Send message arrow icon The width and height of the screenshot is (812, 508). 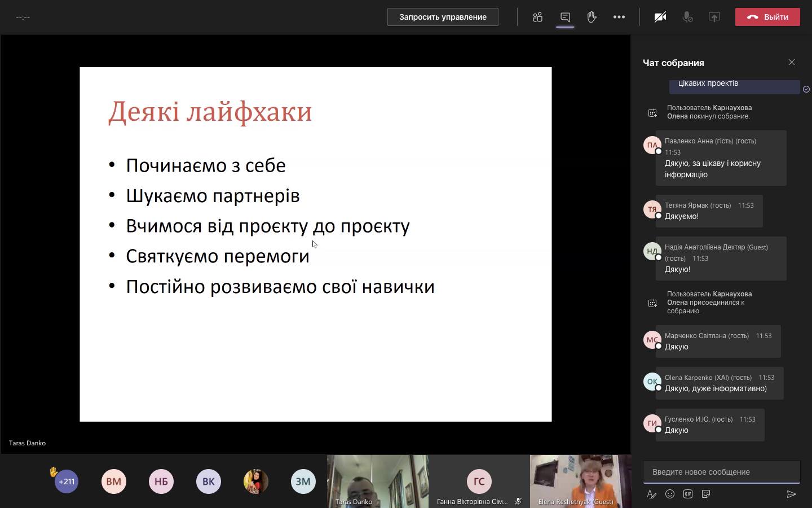791,494
